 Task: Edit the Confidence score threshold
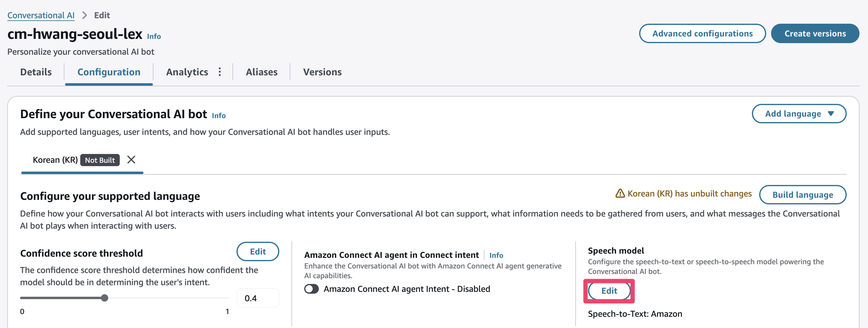click(258, 251)
